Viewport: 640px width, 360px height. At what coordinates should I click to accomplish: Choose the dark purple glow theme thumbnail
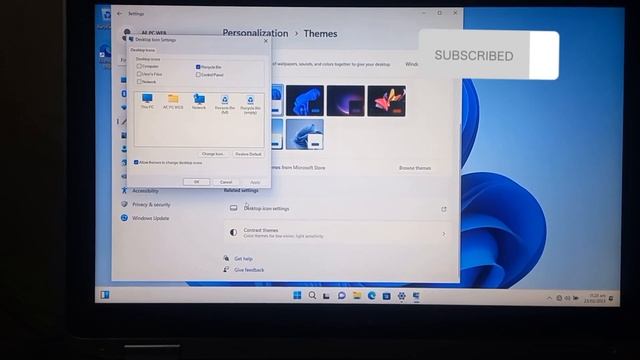[x=345, y=101]
